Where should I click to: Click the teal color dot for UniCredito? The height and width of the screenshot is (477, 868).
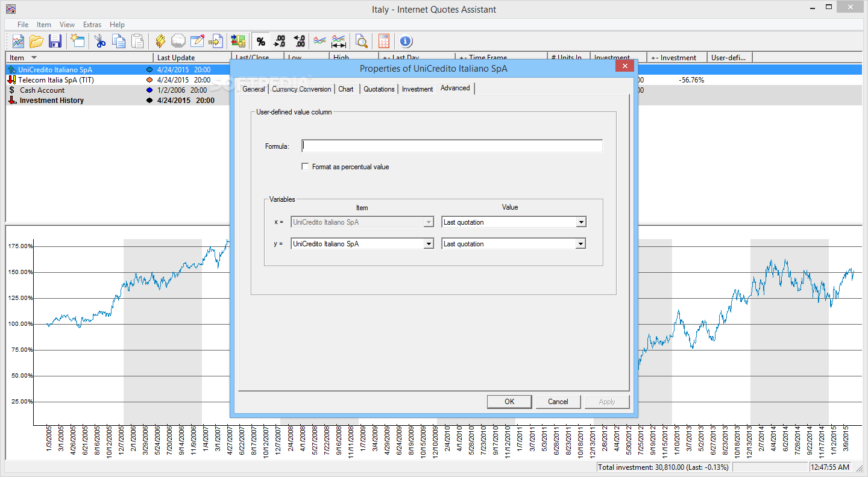149,70
